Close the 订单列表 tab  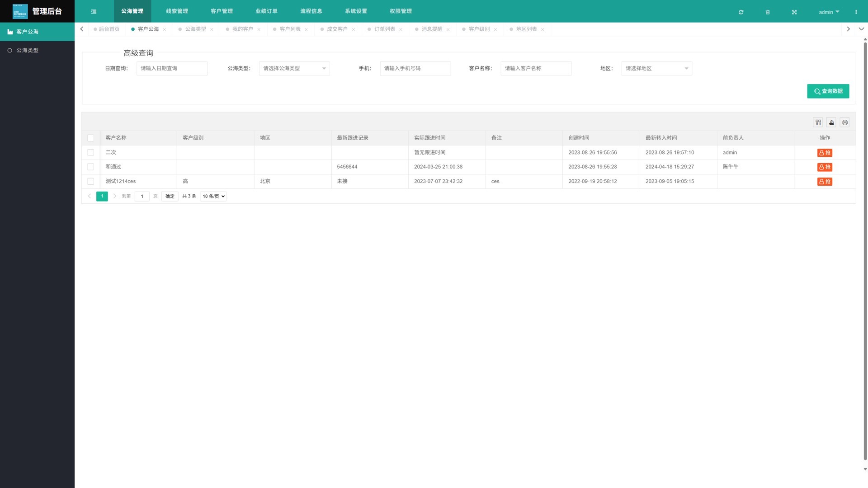tap(401, 29)
